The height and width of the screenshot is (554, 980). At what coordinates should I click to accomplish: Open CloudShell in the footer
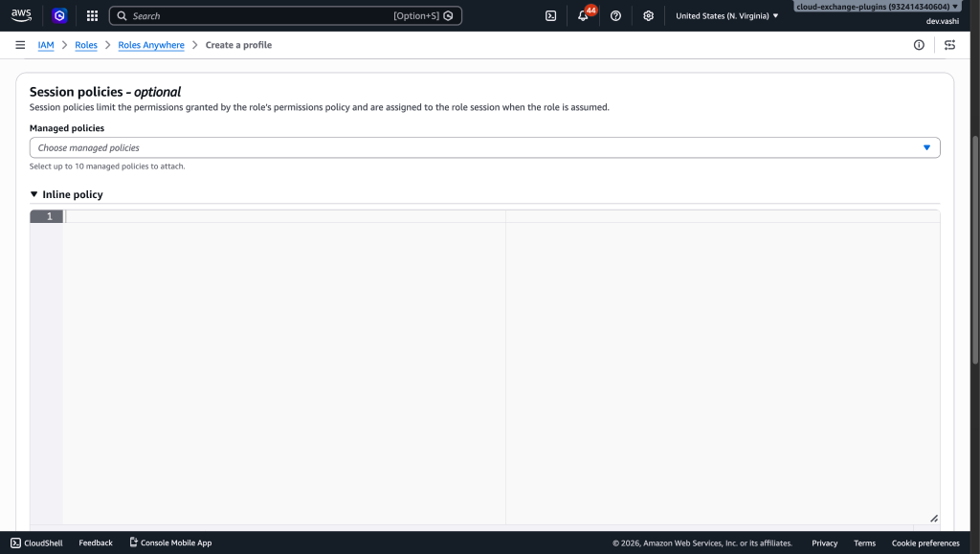(x=37, y=543)
